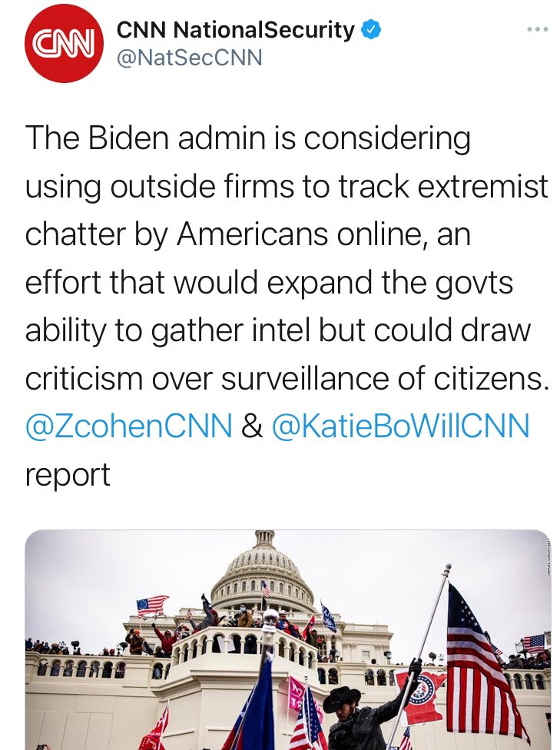
Task: Click the line "chatter by Americans online, an"
Action: tap(247, 234)
